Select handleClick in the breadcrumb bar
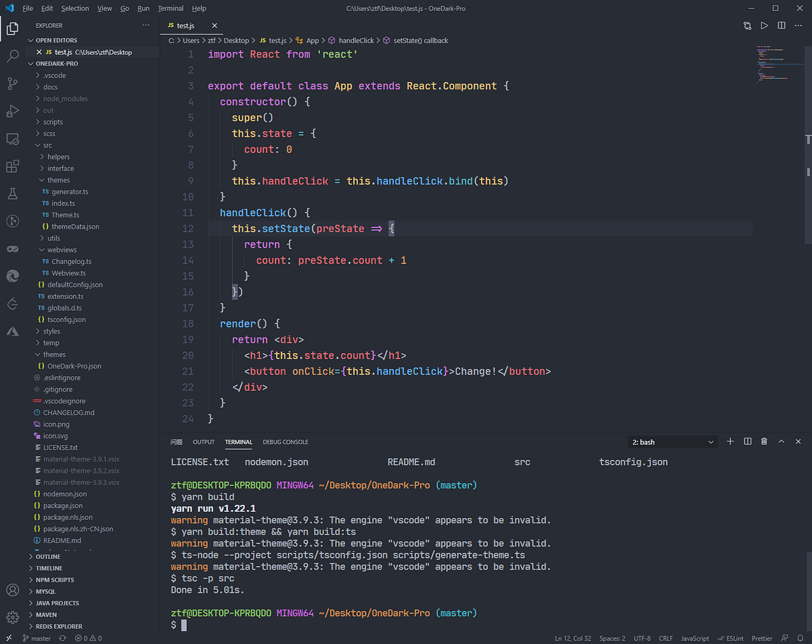Image resolution: width=812 pixels, height=644 pixels. [357, 40]
